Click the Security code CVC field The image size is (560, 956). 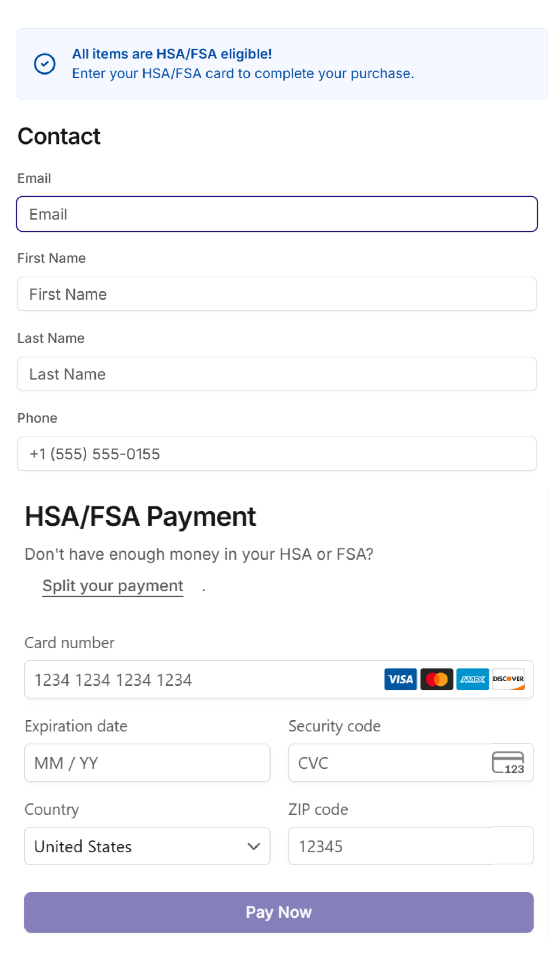(389, 763)
